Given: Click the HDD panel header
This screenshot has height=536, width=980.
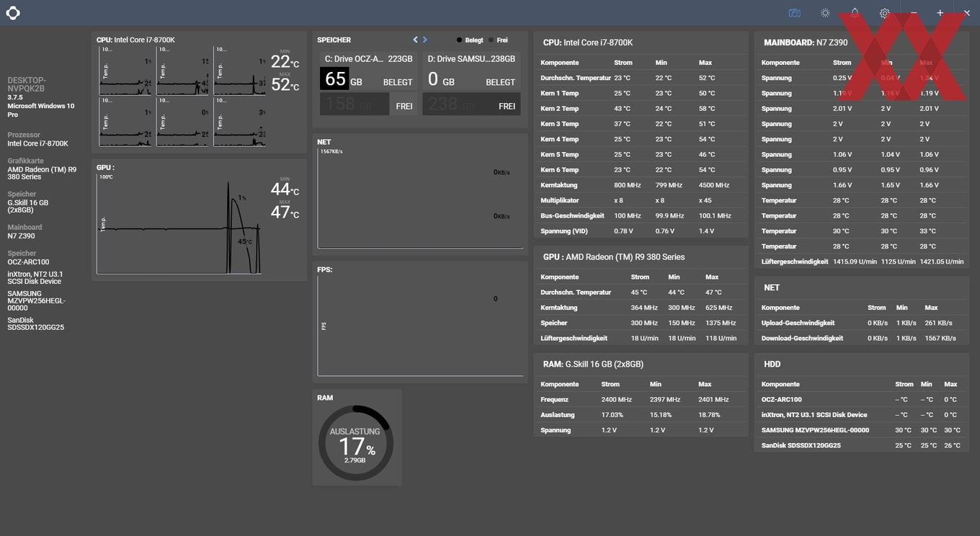Looking at the screenshot, I should click(x=772, y=365).
